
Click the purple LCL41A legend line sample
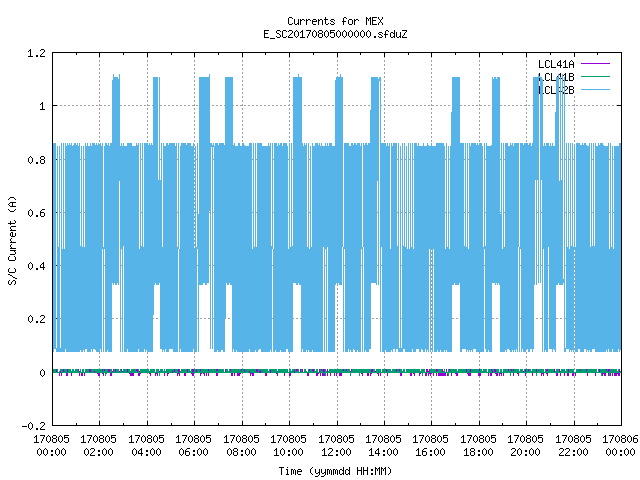(x=595, y=64)
